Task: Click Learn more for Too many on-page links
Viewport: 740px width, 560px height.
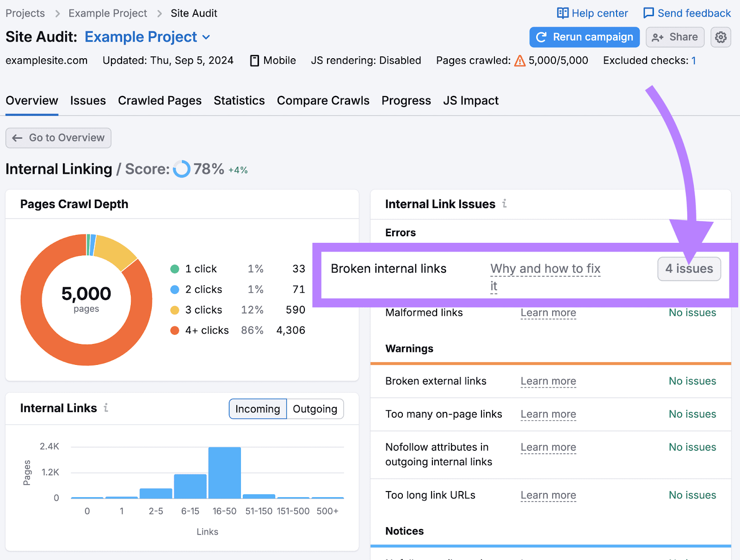Action: coord(548,414)
